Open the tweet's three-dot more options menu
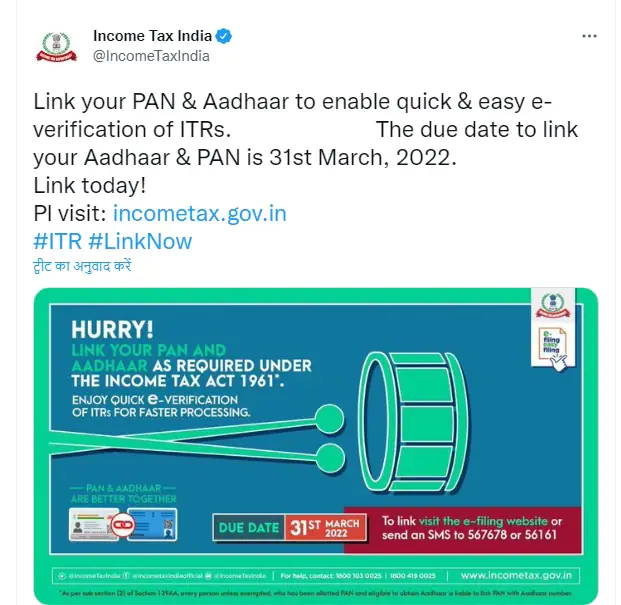 click(x=589, y=36)
